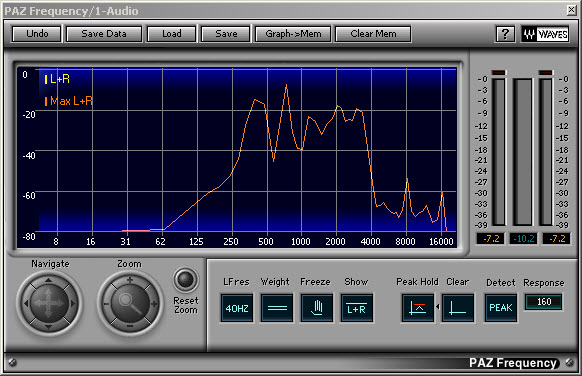Viewport: 582px width, 376px height.
Task: Click the 16000 frequency axis label
Action: tap(441, 242)
